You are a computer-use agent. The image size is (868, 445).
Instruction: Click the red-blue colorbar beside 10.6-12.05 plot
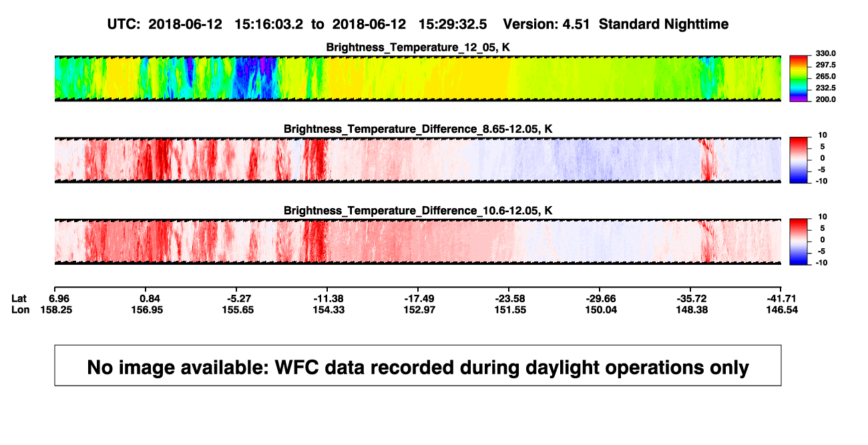(799, 241)
